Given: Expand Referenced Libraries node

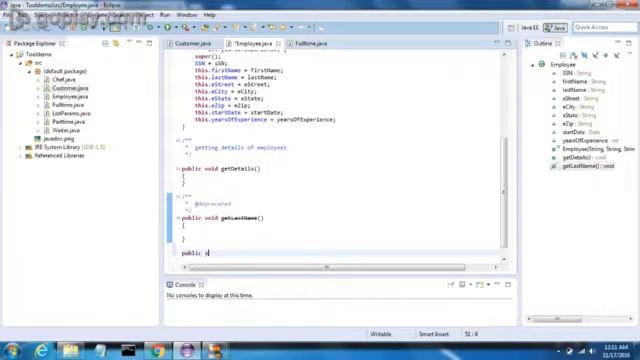Looking at the screenshot, I should click(20, 156).
